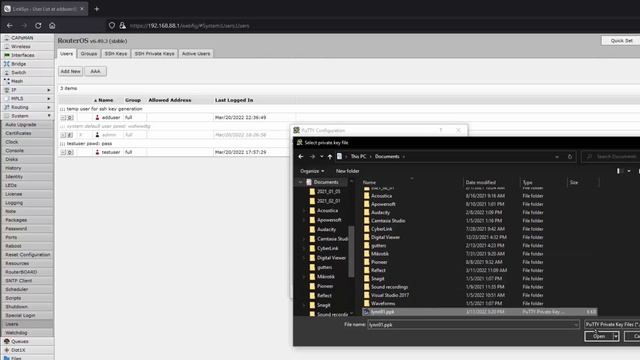640x360 pixels.
Task: Switch to the SSH Private Keys tab
Action: (x=154, y=53)
